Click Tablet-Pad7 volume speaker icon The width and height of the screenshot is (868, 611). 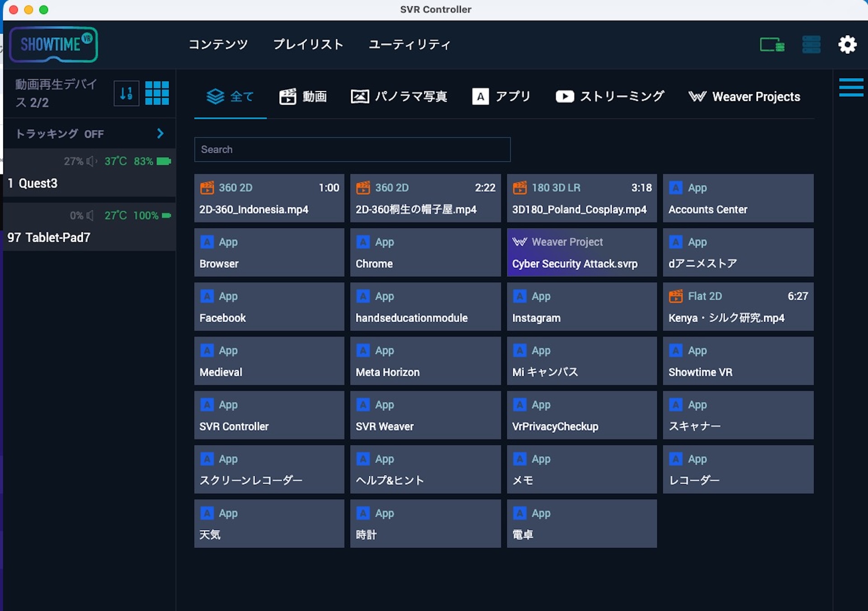pos(90,216)
